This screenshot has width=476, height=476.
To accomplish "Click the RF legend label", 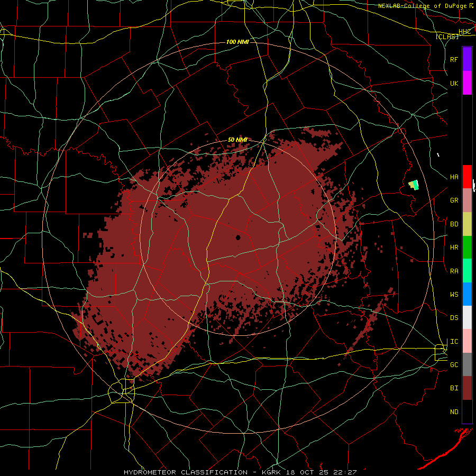I will tap(454, 59).
